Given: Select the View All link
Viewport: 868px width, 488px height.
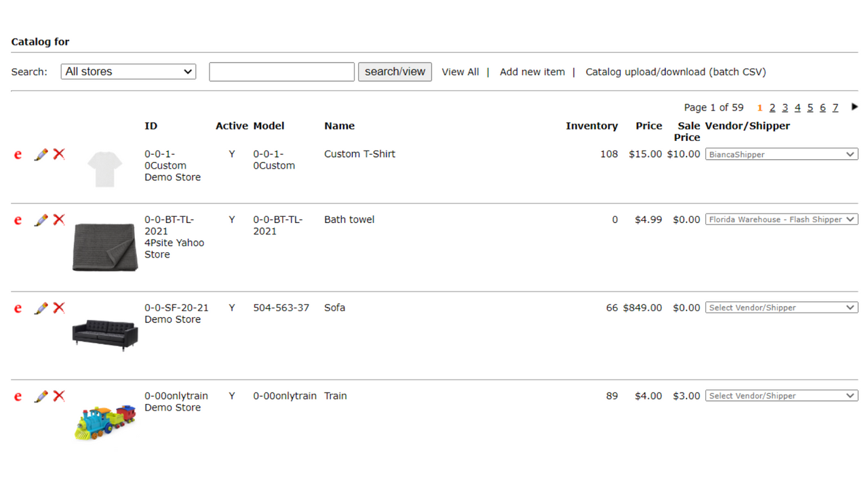Looking at the screenshot, I should [460, 71].
